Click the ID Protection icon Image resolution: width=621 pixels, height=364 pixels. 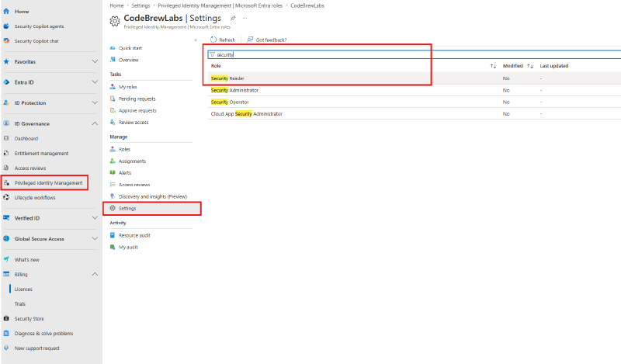(6, 102)
